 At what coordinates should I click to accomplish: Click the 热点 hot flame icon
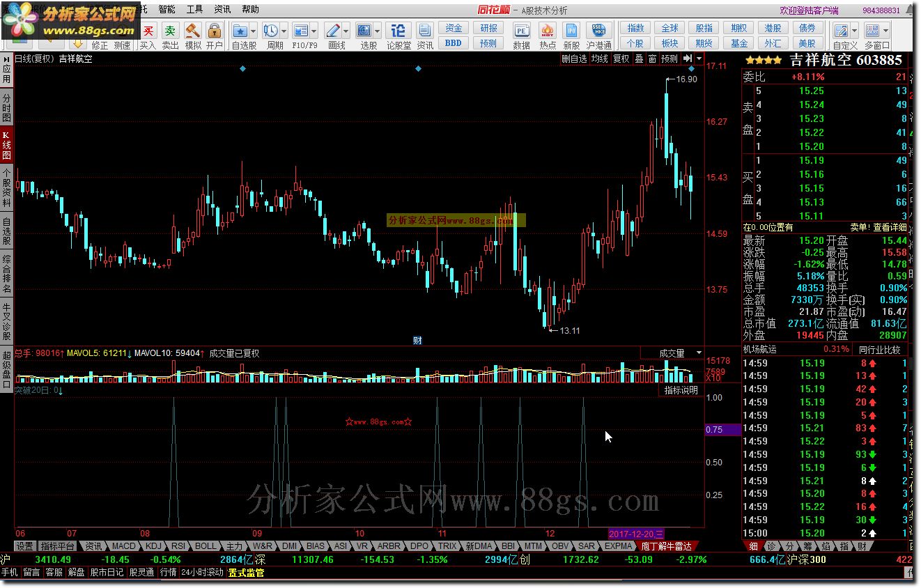click(x=547, y=31)
